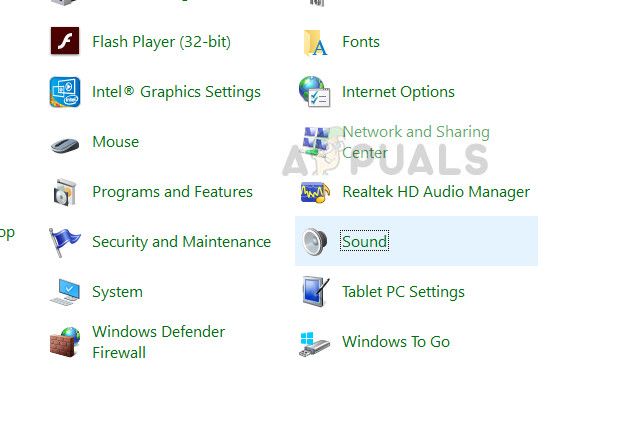Viewport: 626px width, 421px height.
Task: Launch Realtek HD Audio Manager link
Action: [x=436, y=192]
